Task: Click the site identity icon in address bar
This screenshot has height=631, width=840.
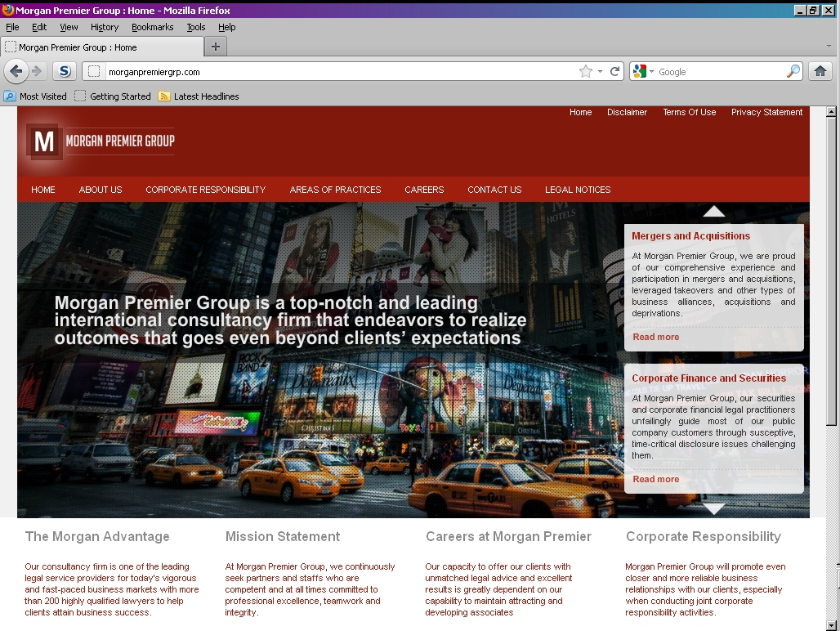Action: click(x=94, y=71)
